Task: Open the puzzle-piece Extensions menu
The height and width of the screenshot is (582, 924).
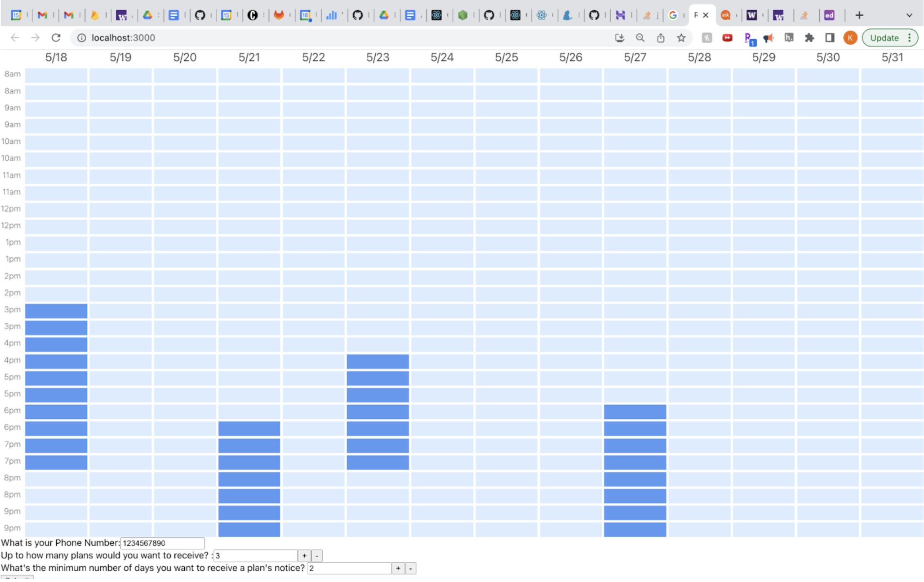Action: [x=809, y=38]
